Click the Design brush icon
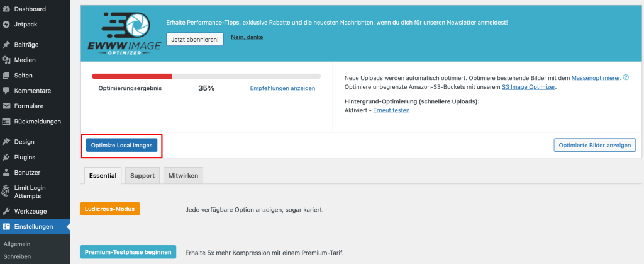Viewport: 644px width, 264px height. pos(6,142)
